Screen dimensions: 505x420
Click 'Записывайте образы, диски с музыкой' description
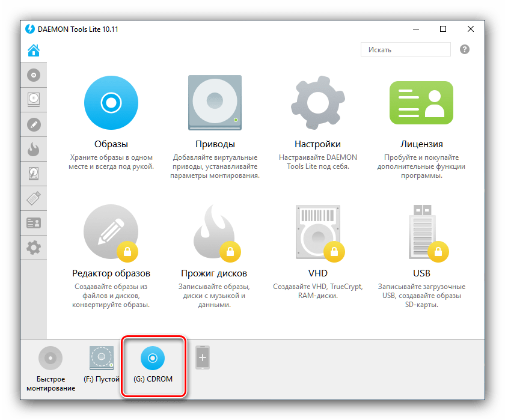(214, 296)
